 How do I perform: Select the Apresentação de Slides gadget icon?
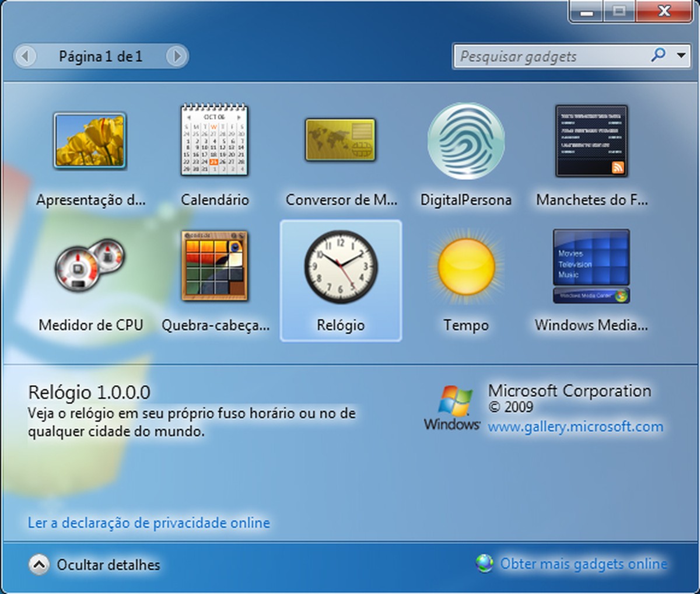tap(90, 141)
